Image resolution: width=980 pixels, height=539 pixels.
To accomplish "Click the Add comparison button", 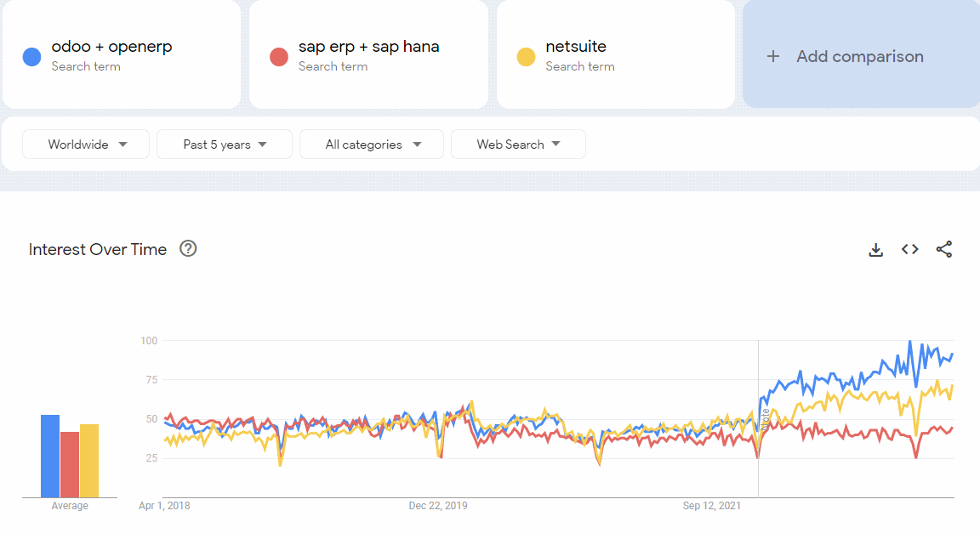I will click(x=859, y=56).
